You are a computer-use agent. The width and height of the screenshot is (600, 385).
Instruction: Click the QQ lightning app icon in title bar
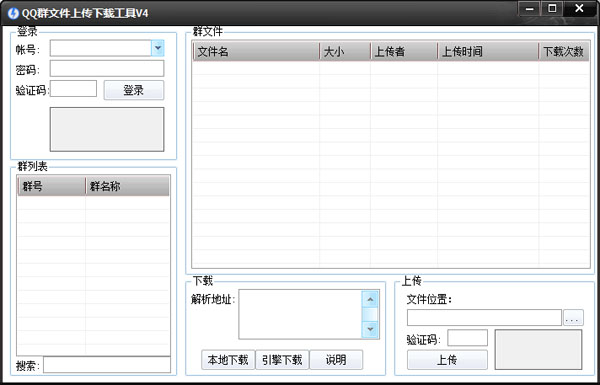[13, 13]
